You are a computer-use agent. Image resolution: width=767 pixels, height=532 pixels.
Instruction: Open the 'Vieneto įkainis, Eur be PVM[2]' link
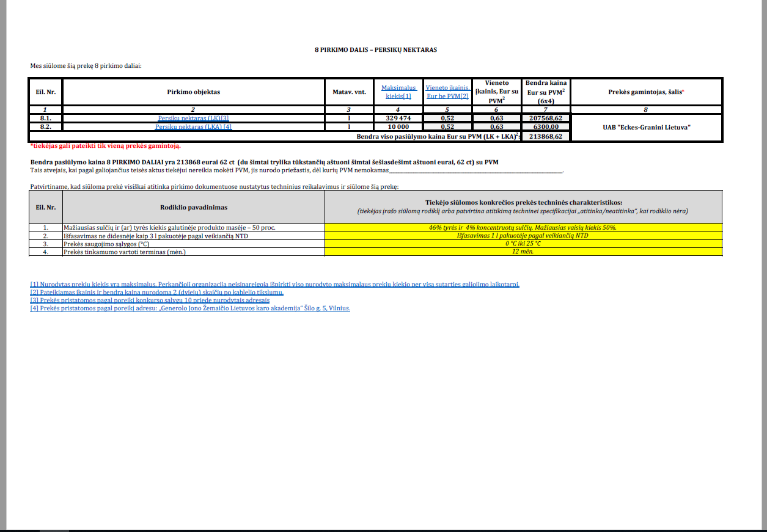[x=447, y=92]
